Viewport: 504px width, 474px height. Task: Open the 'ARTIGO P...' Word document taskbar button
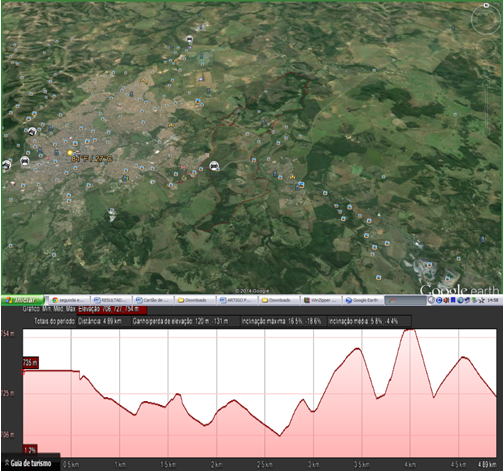(237, 300)
